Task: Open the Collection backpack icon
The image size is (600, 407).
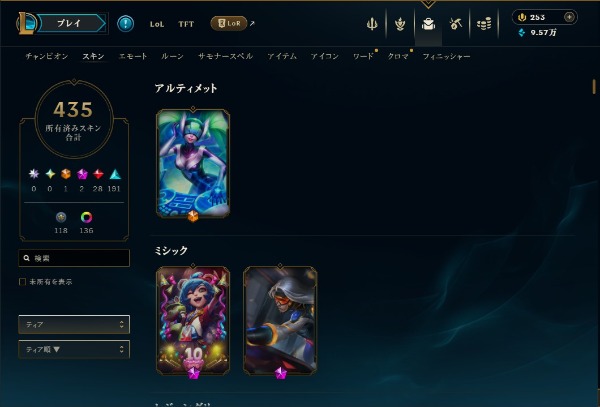Action: point(428,24)
